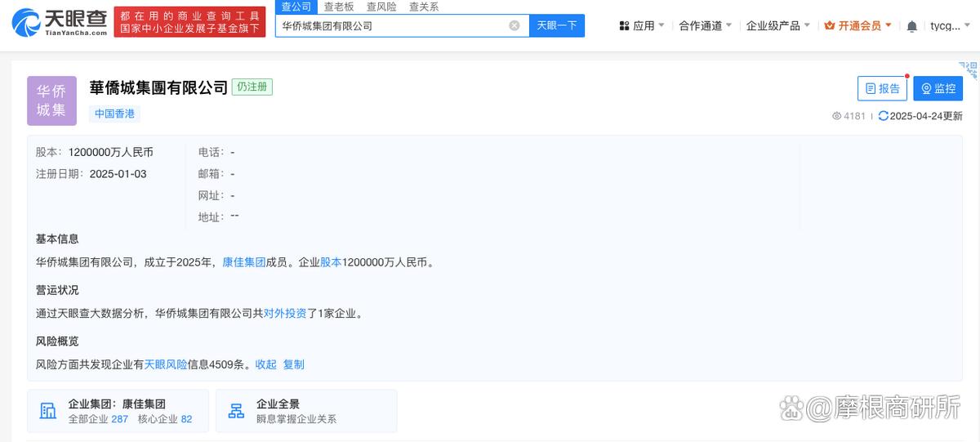Viewport: 980px width, 442px height.
Task: Click the 注册日期 value 2025-01-03
Action: [x=118, y=174]
